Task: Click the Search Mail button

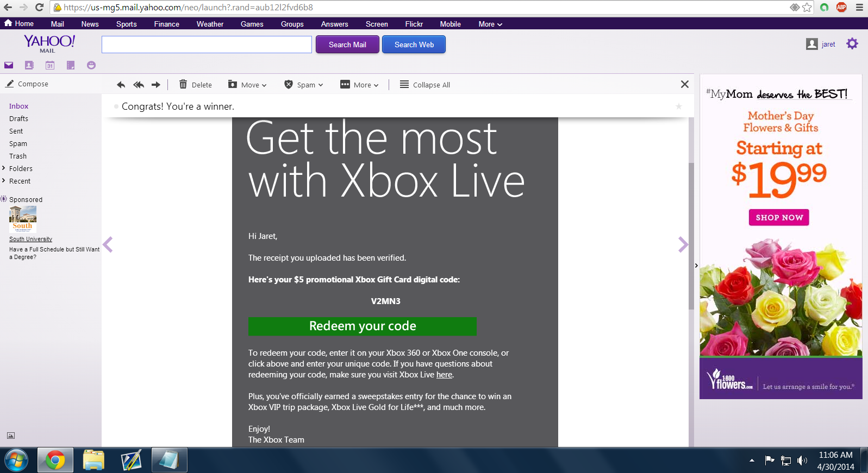Action: pos(347,45)
